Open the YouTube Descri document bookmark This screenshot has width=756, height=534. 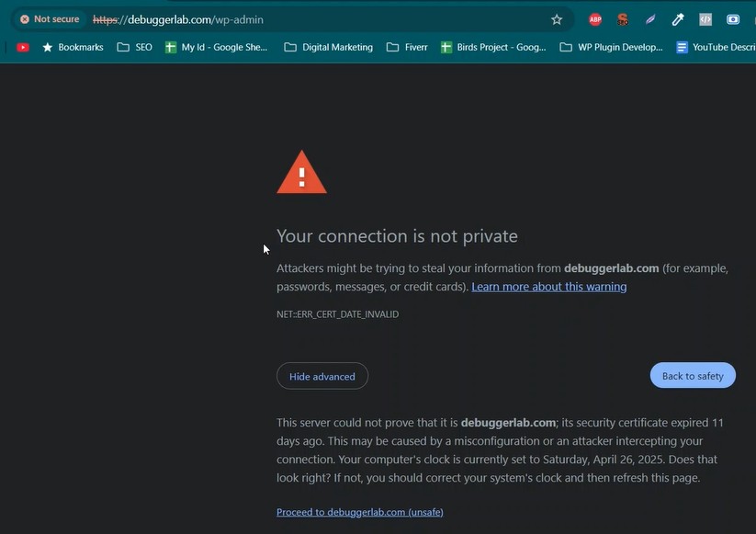(716, 47)
